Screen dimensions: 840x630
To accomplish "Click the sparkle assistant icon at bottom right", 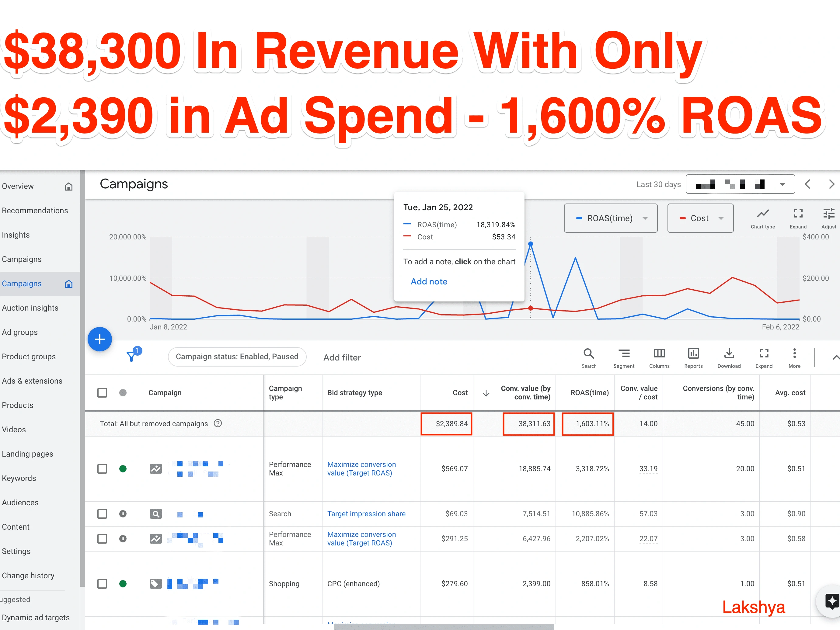I will point(832,601).
